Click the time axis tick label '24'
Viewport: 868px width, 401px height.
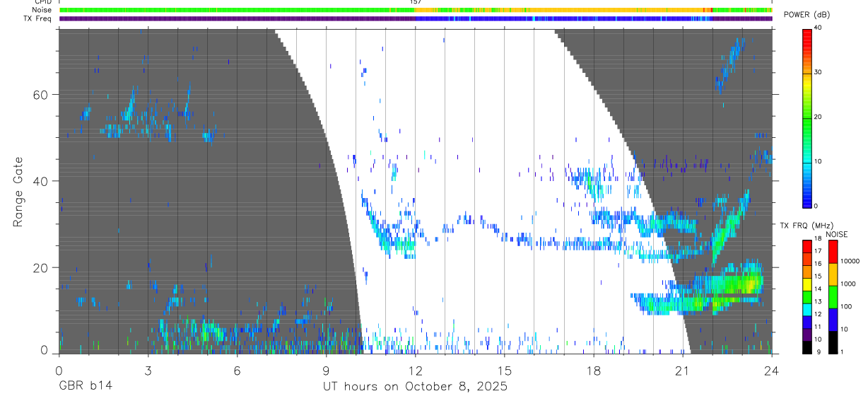point(771,370)
